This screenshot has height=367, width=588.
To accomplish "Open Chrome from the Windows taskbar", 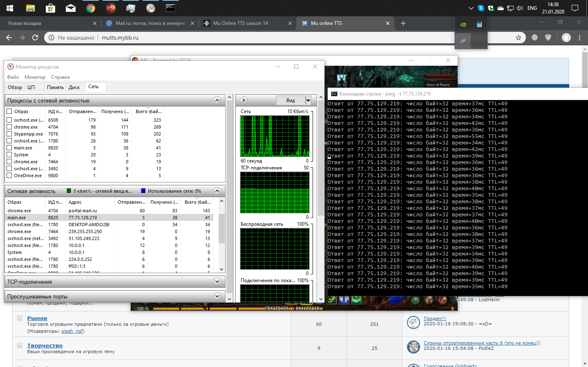I will (x=91, y=8).
